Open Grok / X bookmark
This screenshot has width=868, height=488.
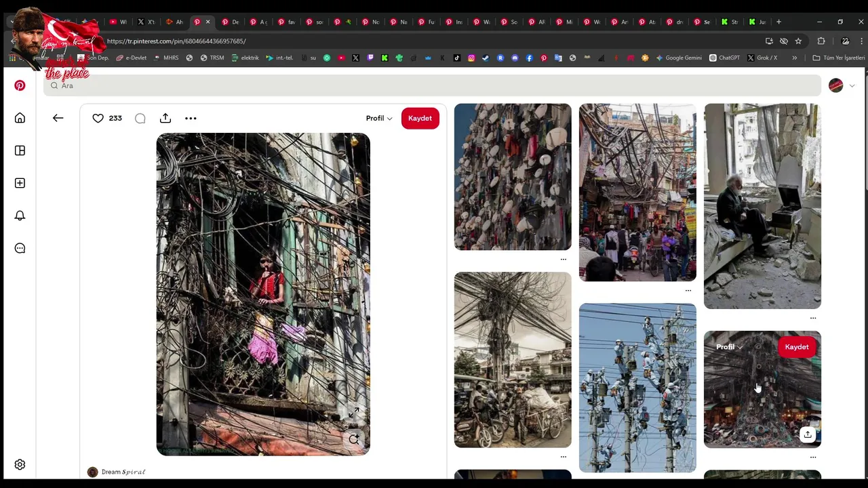pos(762,58)
